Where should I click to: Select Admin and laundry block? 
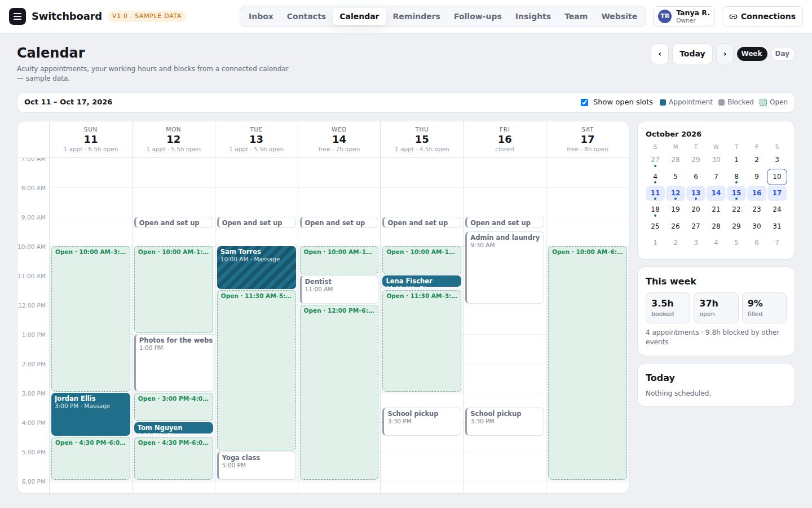point(505,268)
